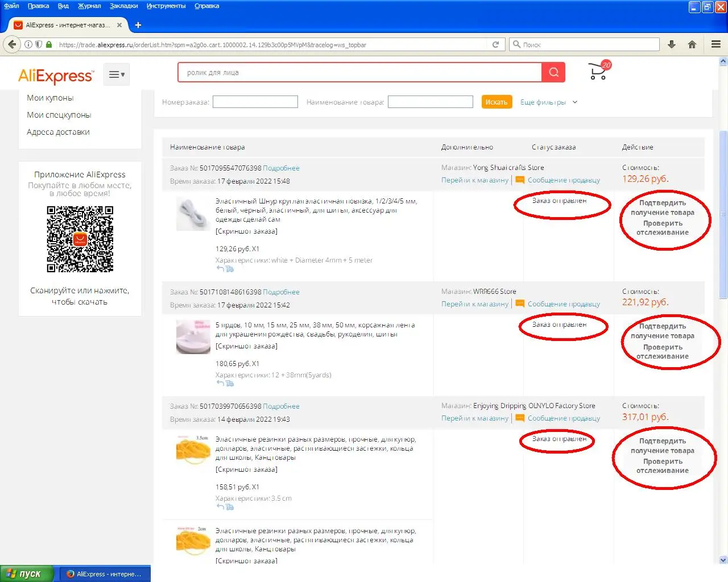The image size is (728, 582).
Task: Expand the AliExpress categories menu button
Action: tap(117, 74)
